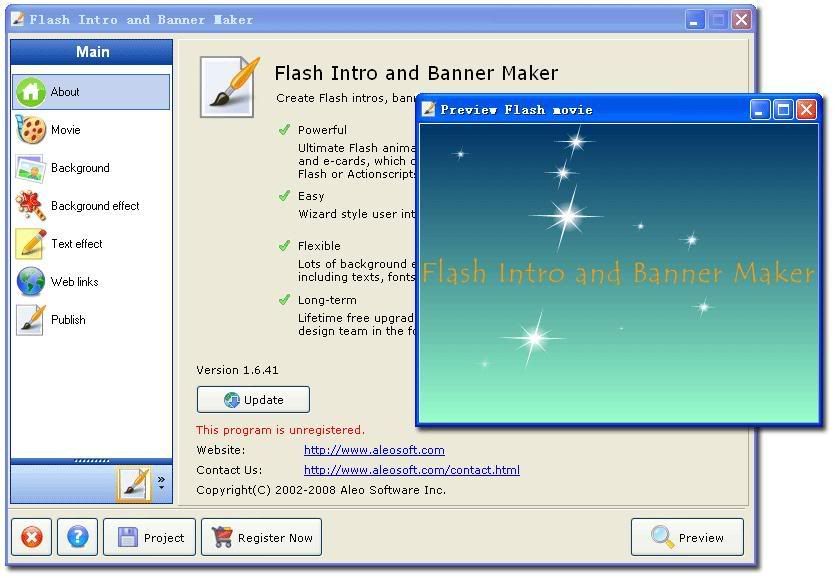Select the About home icon in sidebar
838x578 pixels.
coord(31,92)
